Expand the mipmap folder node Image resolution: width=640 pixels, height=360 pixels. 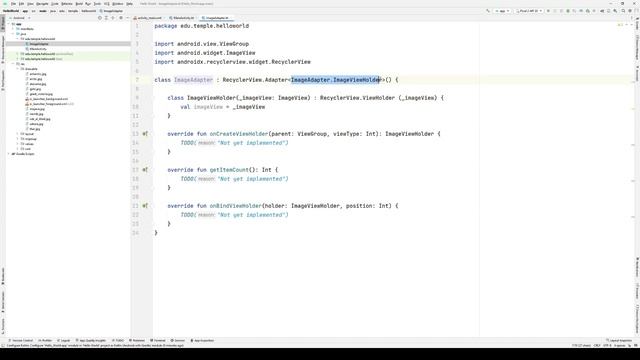(x=18, y=139)
